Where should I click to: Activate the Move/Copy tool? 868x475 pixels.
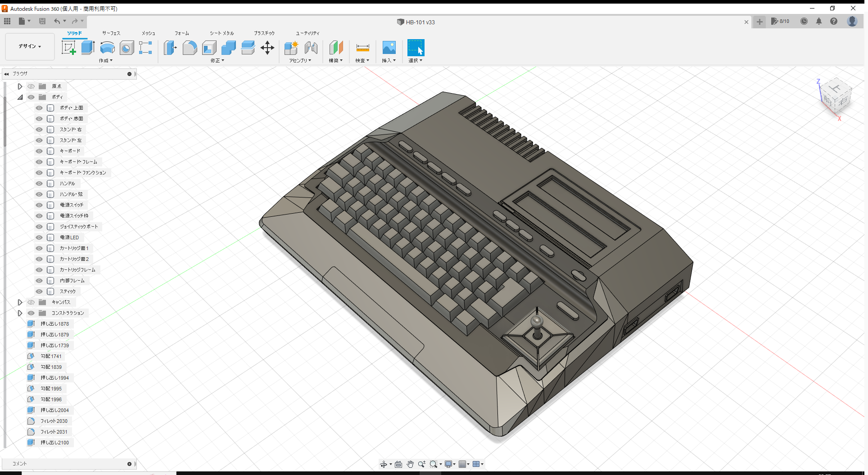(267, 48)
